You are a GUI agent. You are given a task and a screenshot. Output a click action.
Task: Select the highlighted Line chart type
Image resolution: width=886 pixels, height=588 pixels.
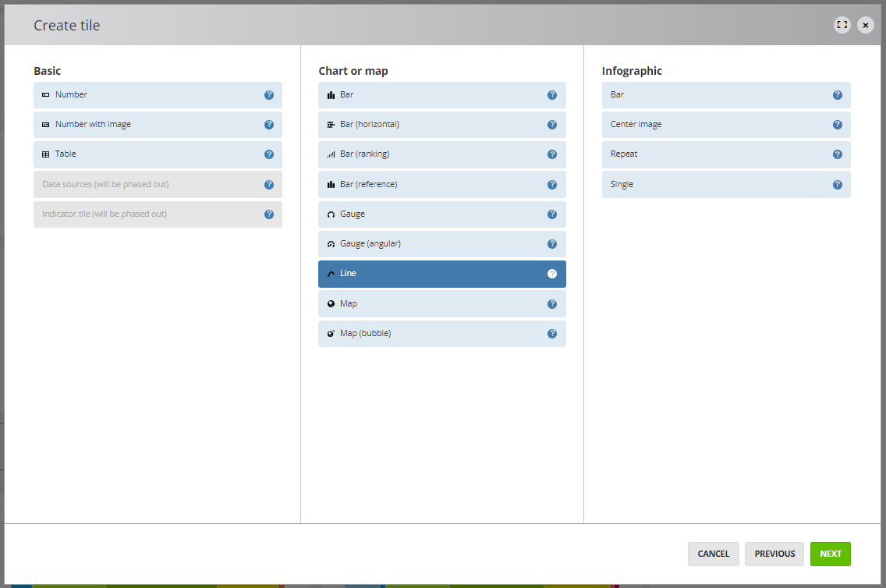tap(442, 274)
